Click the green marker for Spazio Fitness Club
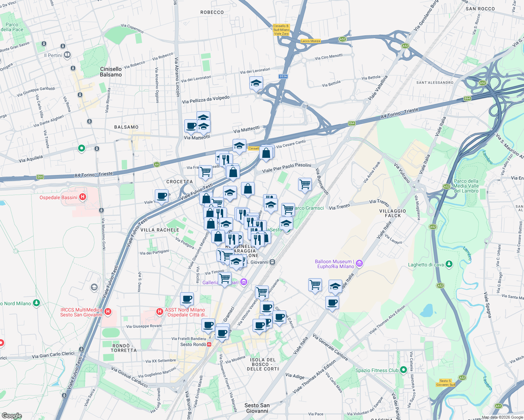The image size is (524, 420). click(x=404, y=370)
